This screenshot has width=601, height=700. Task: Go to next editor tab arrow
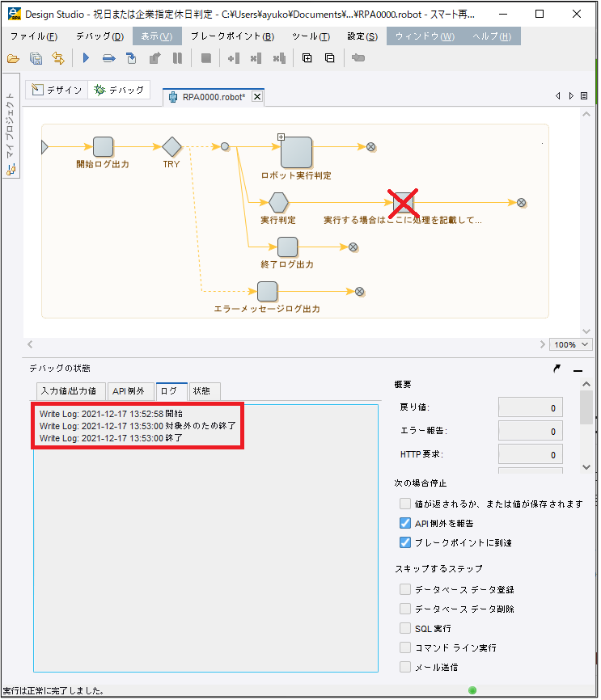571,95
